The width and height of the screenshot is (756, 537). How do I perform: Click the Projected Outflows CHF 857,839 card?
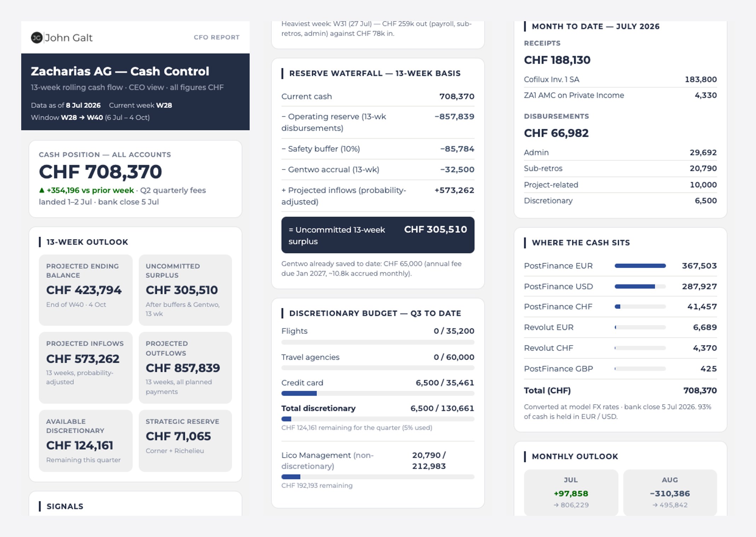(185, 367)
